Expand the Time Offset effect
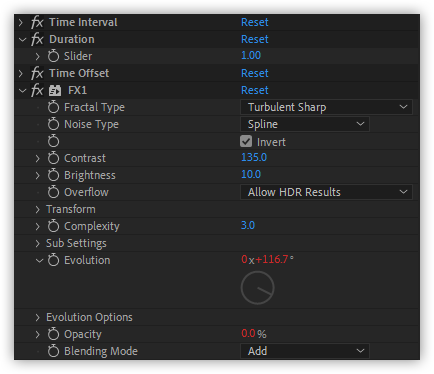434x374 pixels. (21, 74)
